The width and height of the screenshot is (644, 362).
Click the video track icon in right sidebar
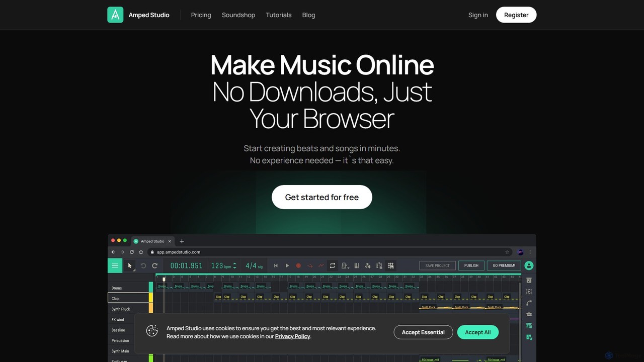(x=529, y=292)
